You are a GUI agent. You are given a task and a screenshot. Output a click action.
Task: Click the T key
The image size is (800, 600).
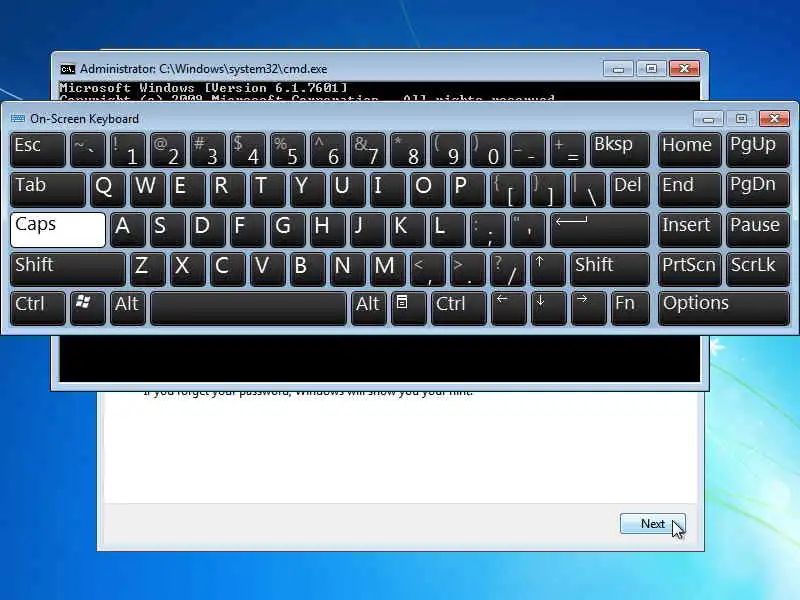tap(268, 189)
